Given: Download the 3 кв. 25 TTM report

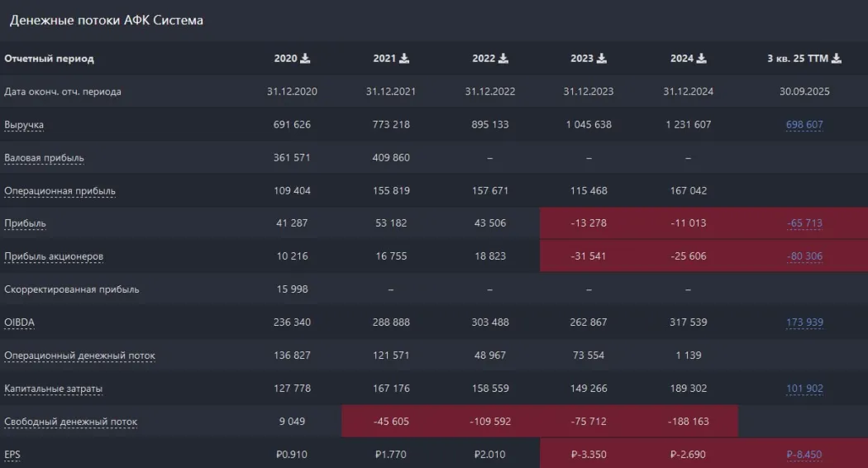Looking at the screenshot, I should [837, 59].
